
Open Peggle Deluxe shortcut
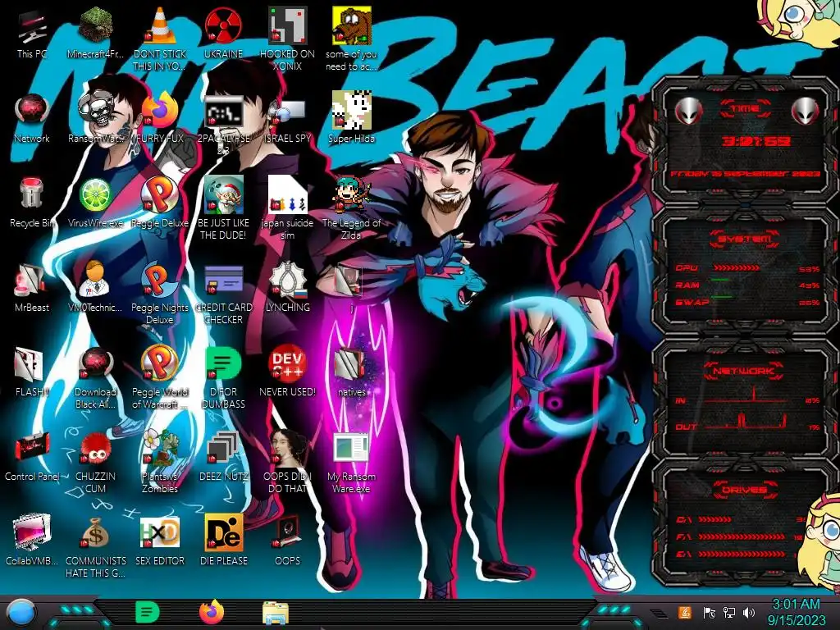[x=159, y=195]
